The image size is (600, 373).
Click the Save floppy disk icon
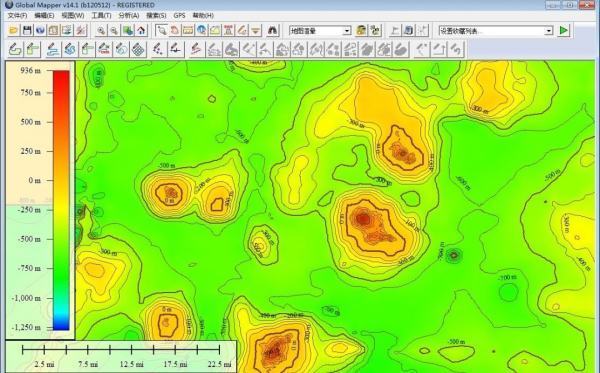[27, 30]
